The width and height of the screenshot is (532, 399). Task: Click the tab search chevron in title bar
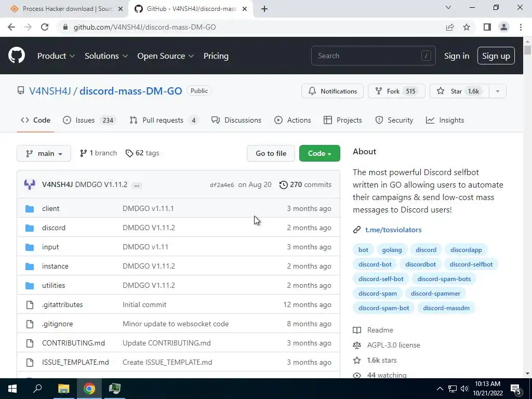click(x=448, y=7)
